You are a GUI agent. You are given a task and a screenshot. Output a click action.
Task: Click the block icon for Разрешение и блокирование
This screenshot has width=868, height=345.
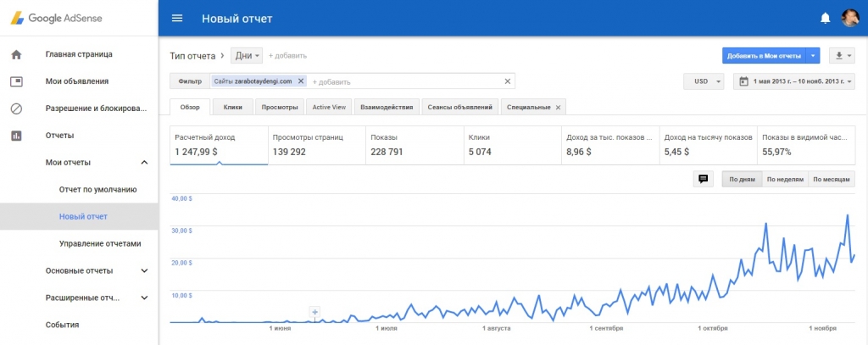coord(15,109)
